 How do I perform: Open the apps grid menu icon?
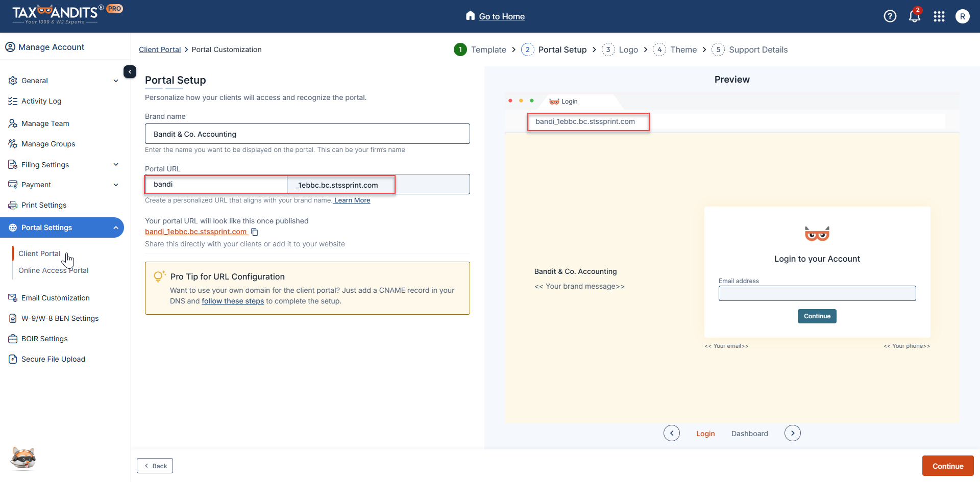point(939,16)
